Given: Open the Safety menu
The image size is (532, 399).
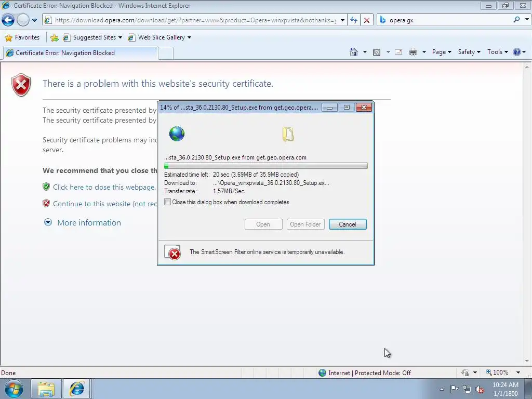Looking at the screenshot, I should pyautogui.click(x=469, y=52).
